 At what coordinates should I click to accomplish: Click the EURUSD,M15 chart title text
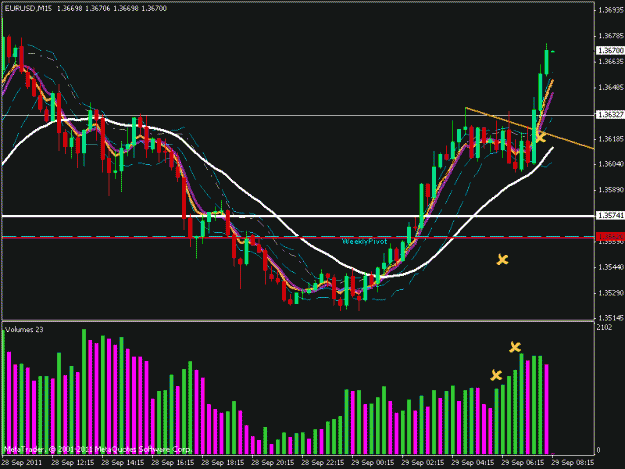click(x=28, y=8)
